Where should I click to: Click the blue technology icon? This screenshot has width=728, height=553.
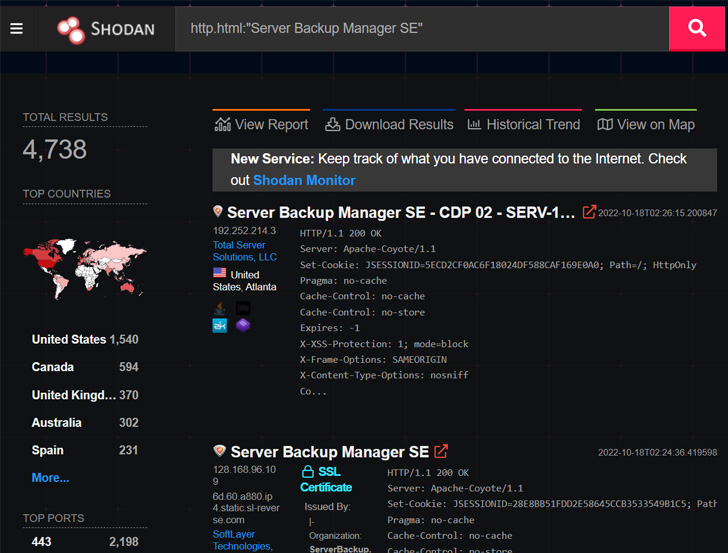pyautogui.click(x=220, y=325)
